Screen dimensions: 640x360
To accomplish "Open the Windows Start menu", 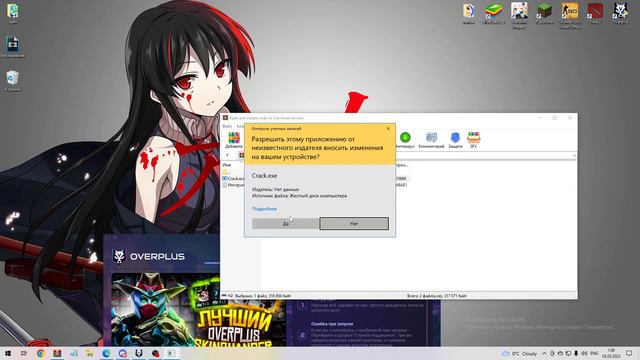I will 8,353.
